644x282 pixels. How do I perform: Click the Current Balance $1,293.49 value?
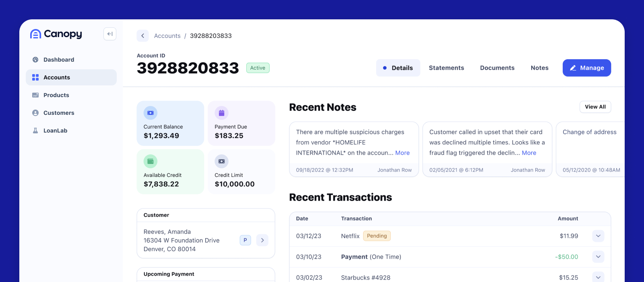coord(161,136)
